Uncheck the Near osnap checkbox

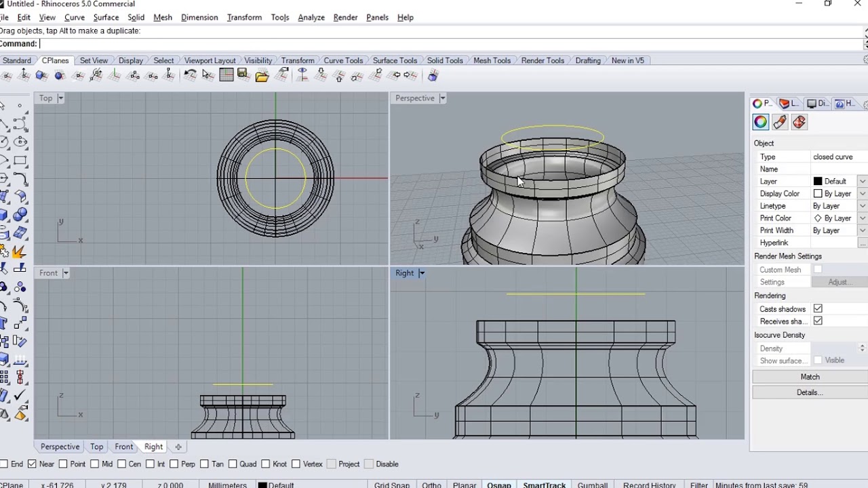click(32, 464)
